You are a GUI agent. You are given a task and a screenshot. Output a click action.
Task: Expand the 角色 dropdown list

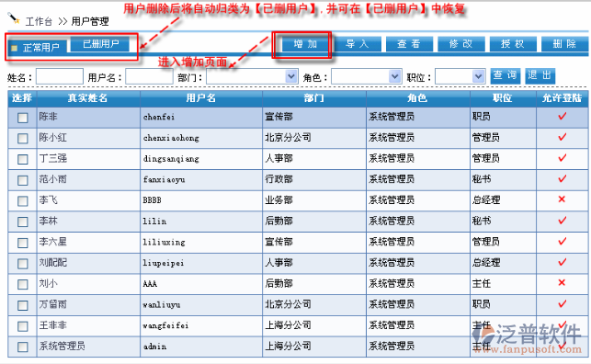[x=367, y=76]
